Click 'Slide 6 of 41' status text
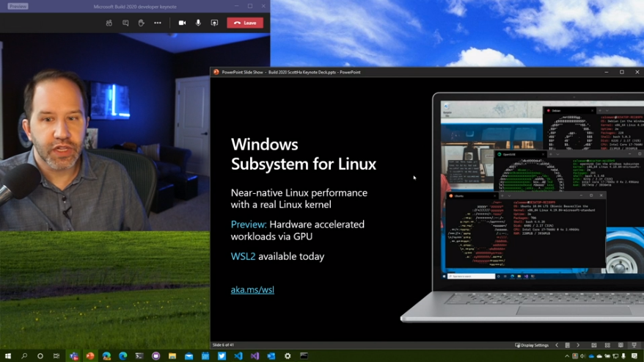 coord(223,345)
